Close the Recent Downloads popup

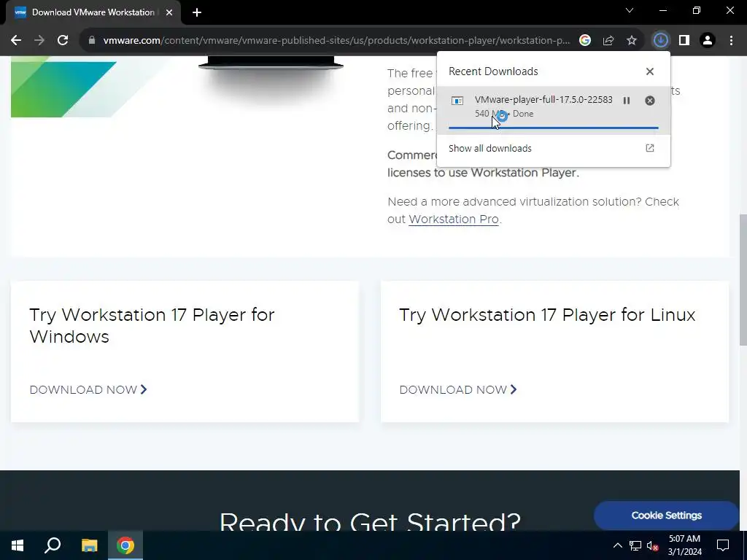(650, 71)
